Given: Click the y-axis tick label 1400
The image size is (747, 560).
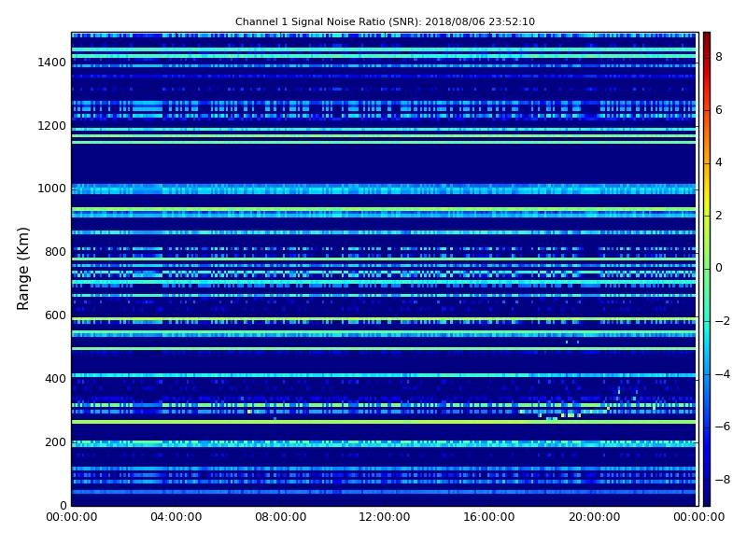Looking at the screenshot, I should coord(52,63).
